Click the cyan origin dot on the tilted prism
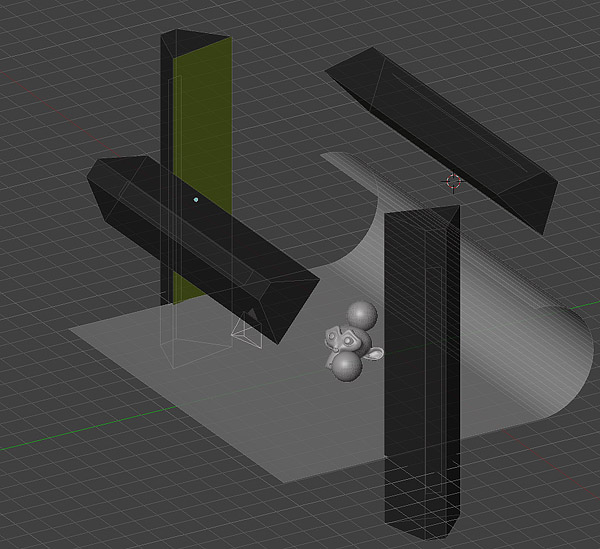 (196, 200)
